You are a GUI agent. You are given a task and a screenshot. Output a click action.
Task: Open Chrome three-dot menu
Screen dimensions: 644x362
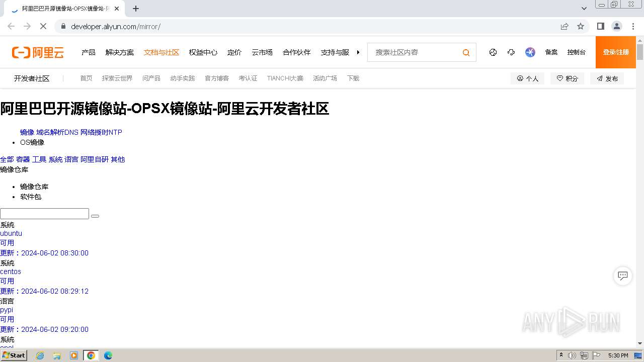(x=632, y=26)
